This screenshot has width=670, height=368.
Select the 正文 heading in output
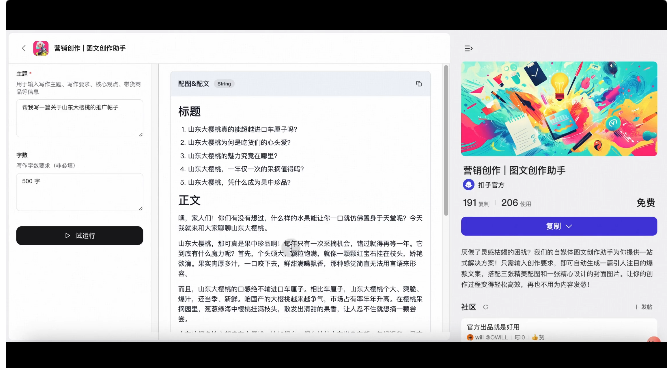189,200
